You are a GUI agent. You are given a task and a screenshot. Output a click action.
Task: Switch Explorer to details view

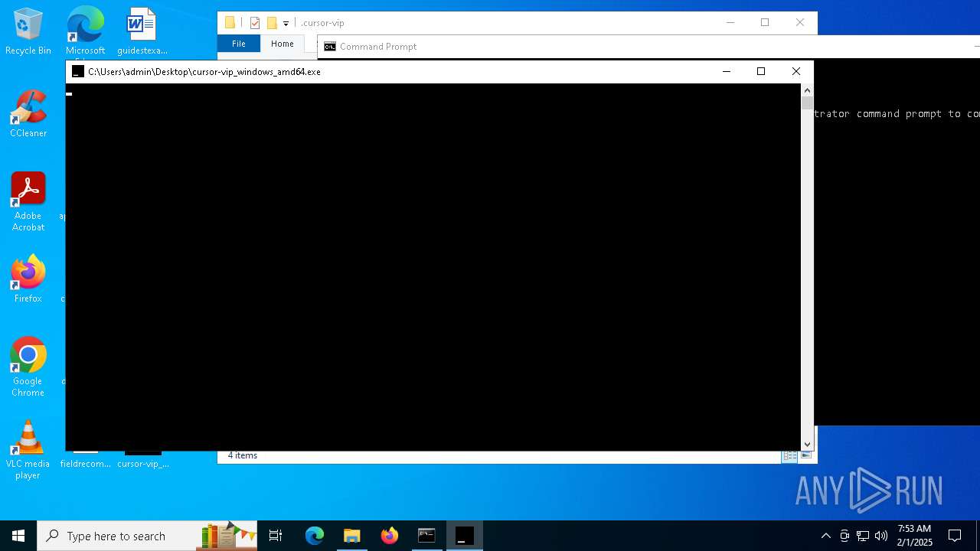[x=789, y=455]
